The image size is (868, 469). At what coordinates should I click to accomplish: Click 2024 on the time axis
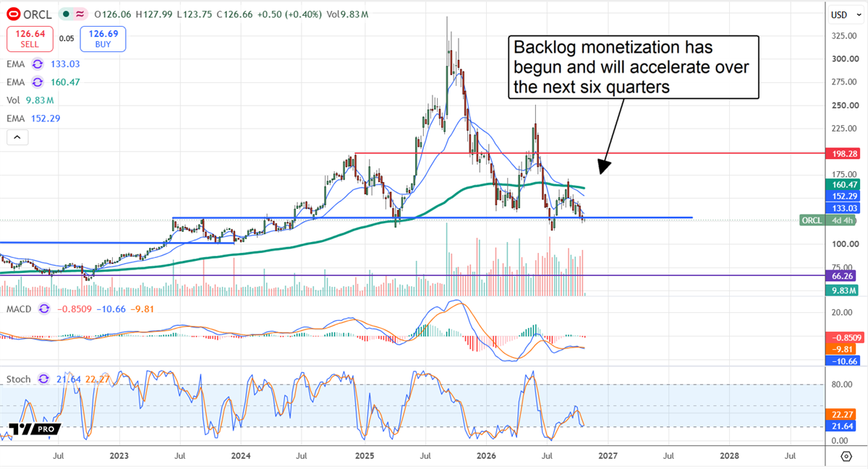[242, 456]
